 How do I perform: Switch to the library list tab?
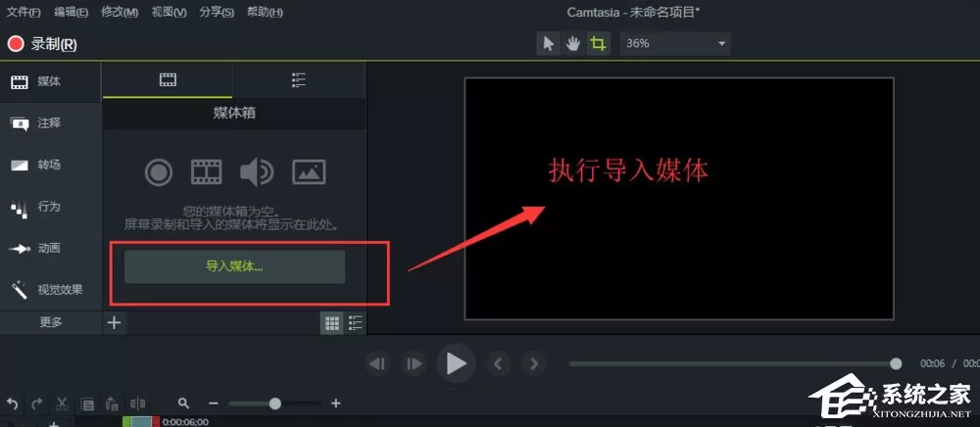point(299,80)
